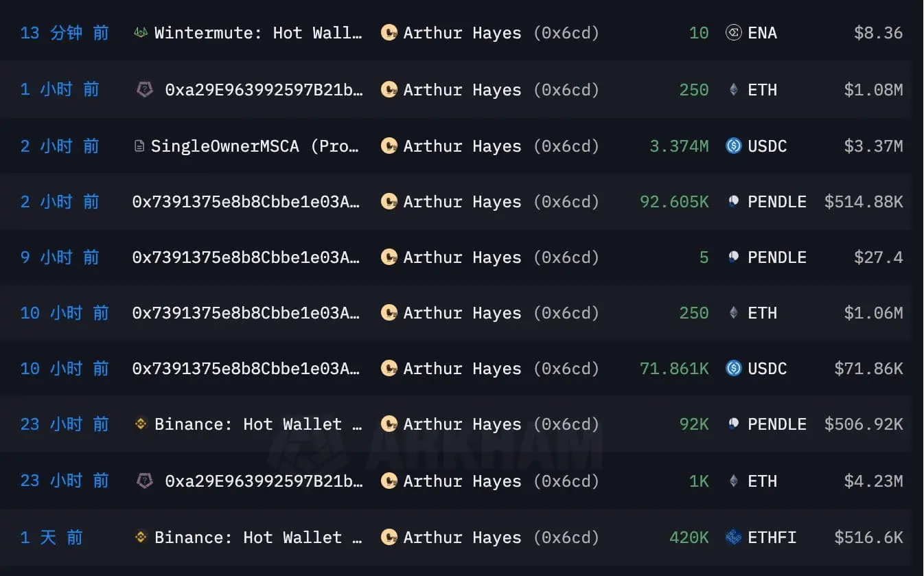Click USDC icon in the 3.374M row
This screenshot has height=576, width=924.
(733, 146)
